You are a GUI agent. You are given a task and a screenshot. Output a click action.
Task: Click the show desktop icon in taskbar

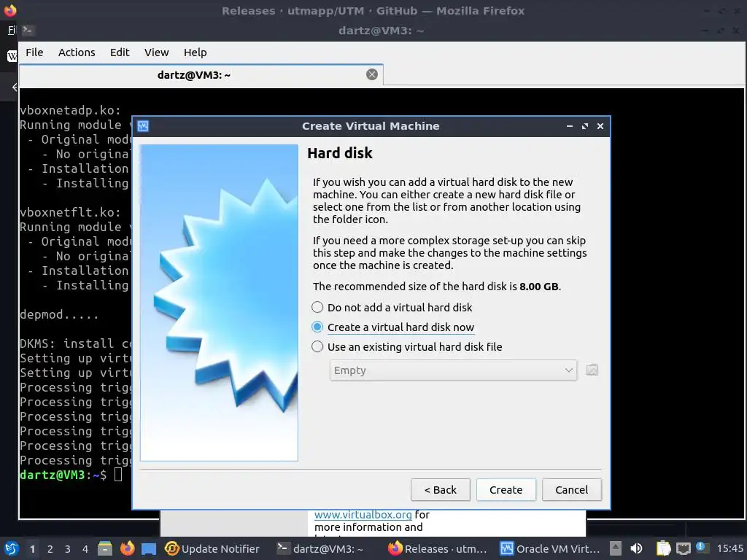click(149, 548)
